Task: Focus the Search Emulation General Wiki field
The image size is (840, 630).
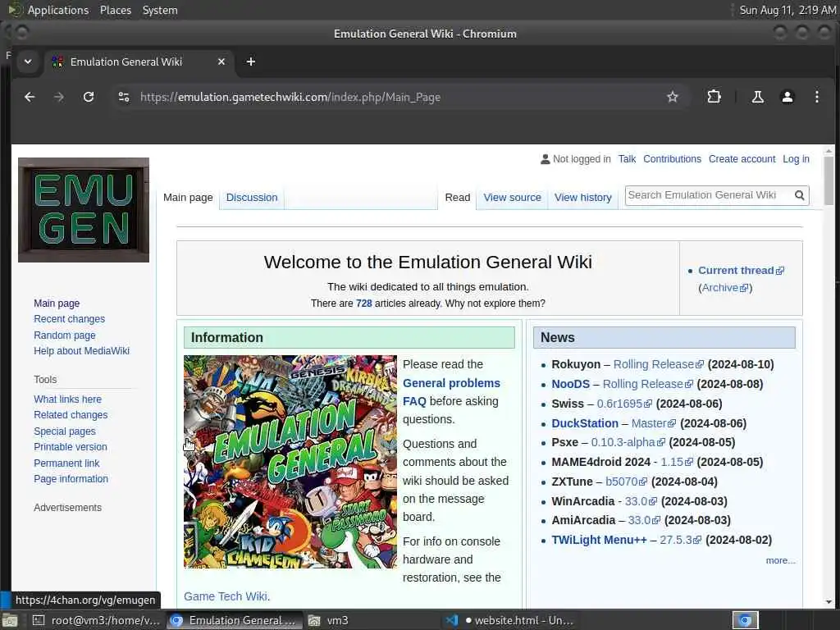Action: 709,195
